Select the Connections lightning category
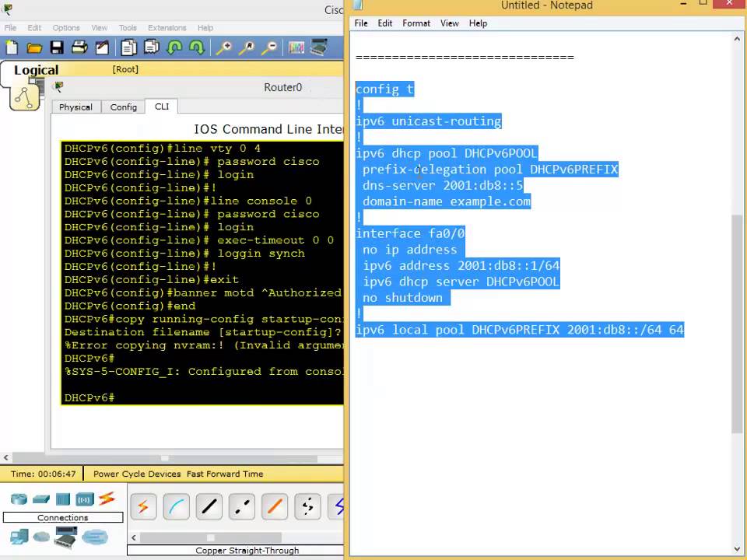This screenshot has height=560, width=747. (107, 499)
